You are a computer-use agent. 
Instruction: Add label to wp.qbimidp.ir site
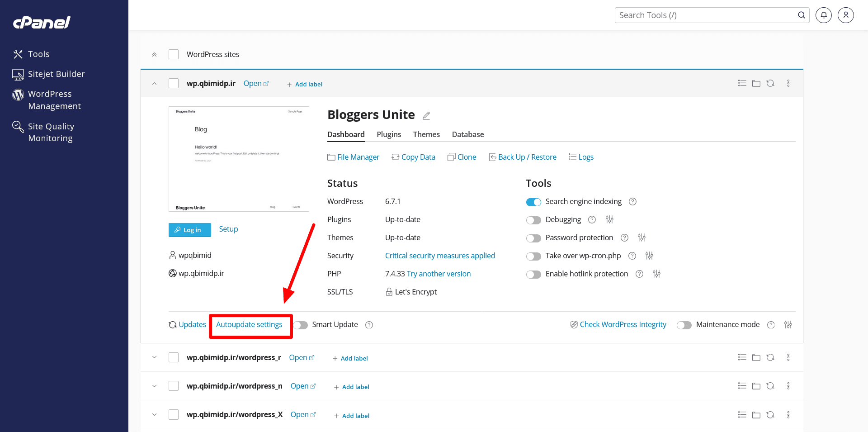click(305, 84)
